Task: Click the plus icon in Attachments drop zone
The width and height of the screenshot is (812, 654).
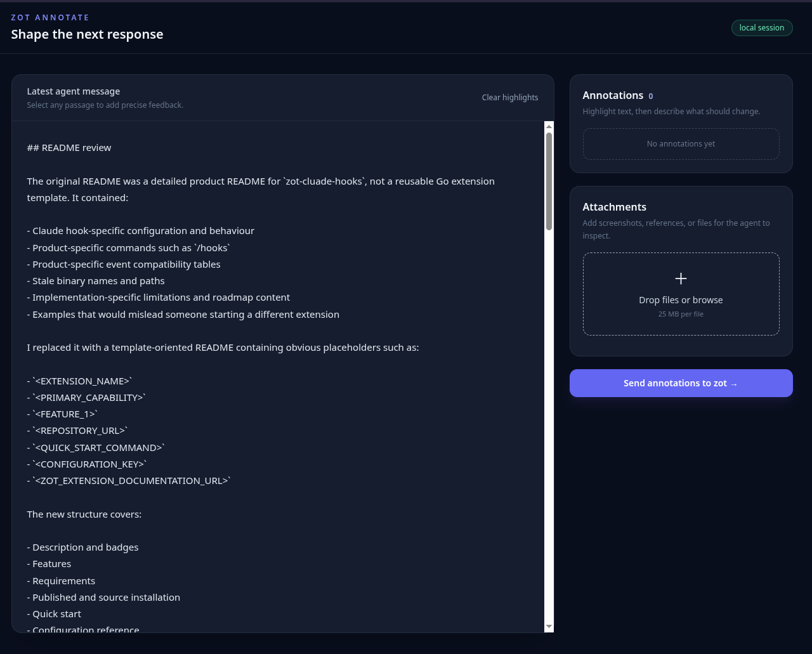Action: coord(681,278)
